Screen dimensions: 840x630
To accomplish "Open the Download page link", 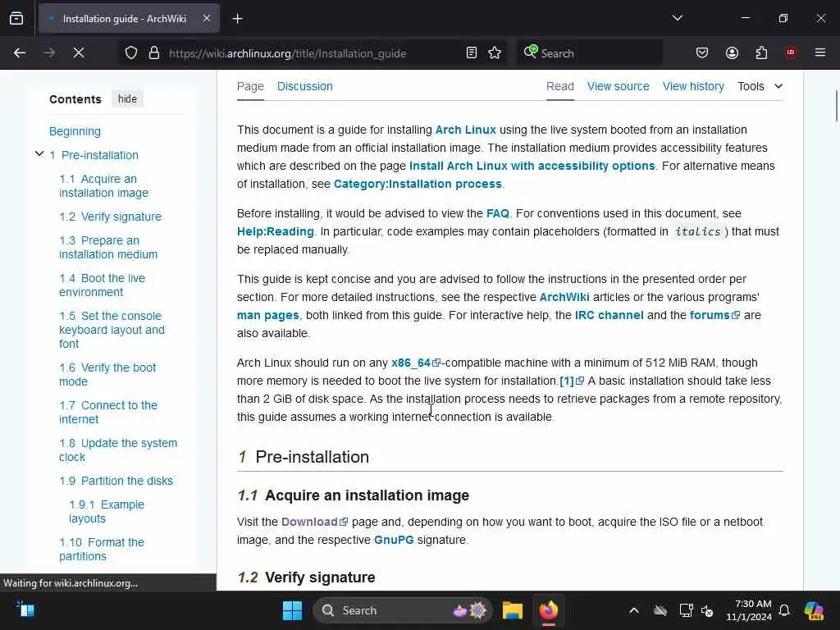I will (x=314, y=523).
